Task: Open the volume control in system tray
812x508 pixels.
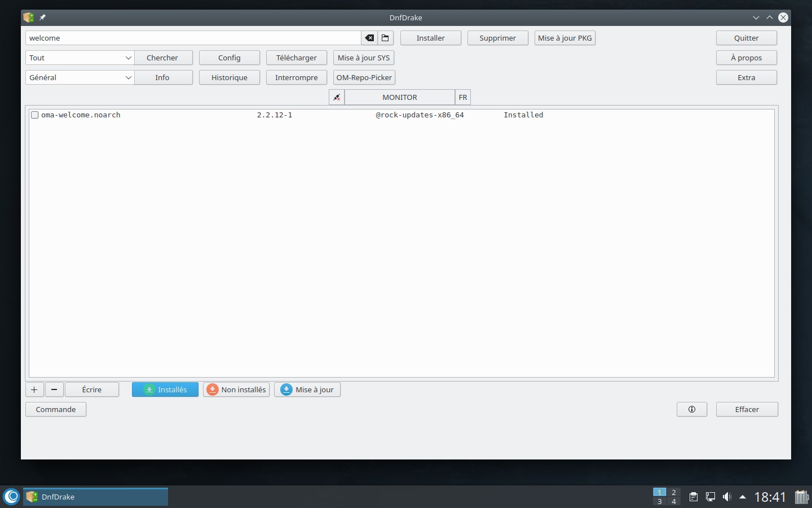Action: 727,497
